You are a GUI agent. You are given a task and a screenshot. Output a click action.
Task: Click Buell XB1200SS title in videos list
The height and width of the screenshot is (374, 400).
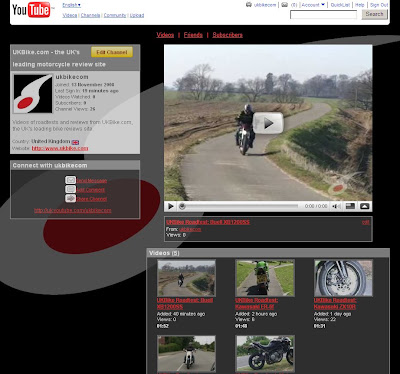(x=185, y=304)
